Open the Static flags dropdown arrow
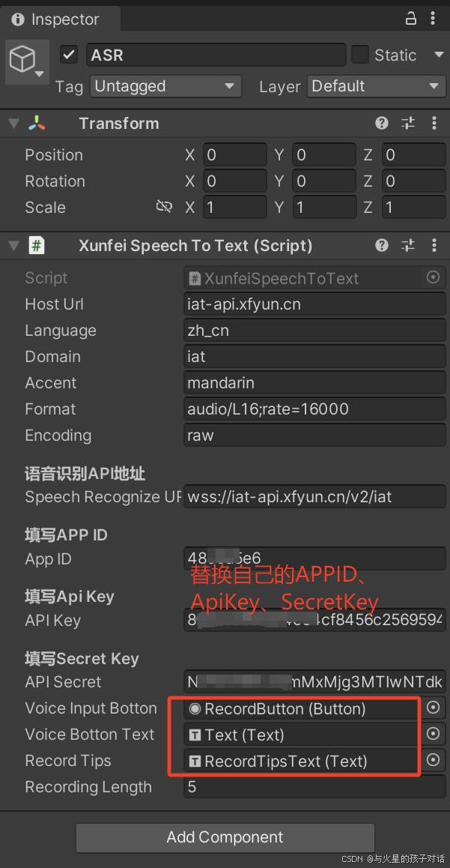This screenshot has width=450, height=868. (x=439, y=55)
